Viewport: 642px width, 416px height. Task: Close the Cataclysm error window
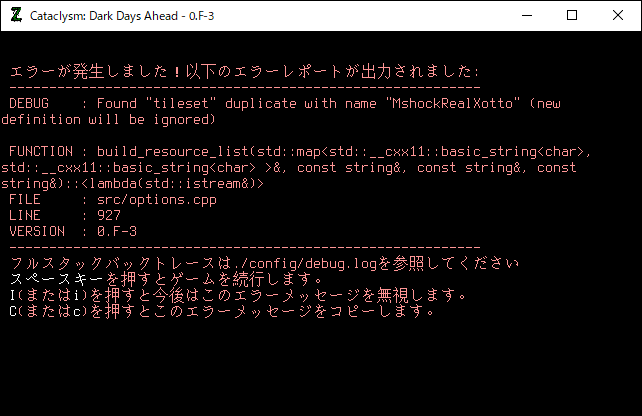617,15
